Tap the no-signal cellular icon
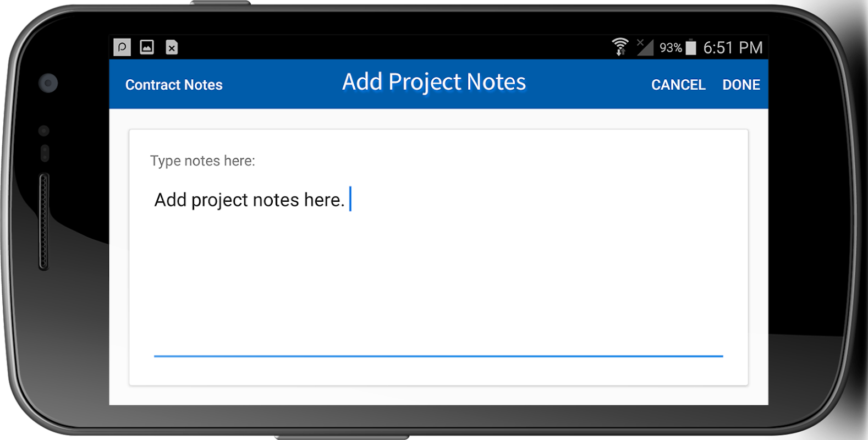 point(645,47)
